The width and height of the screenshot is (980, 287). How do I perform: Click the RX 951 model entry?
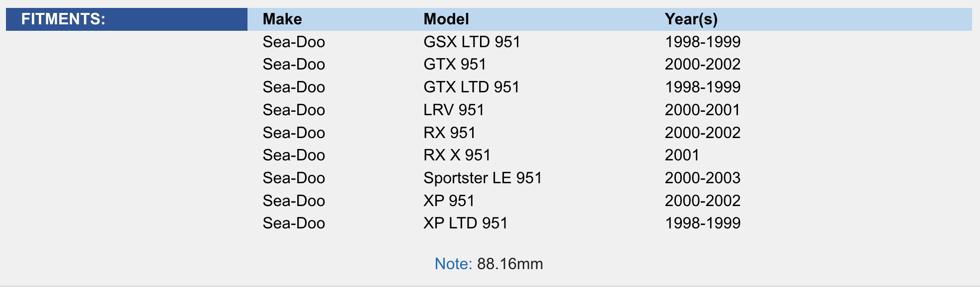click(x=449, y=133)
